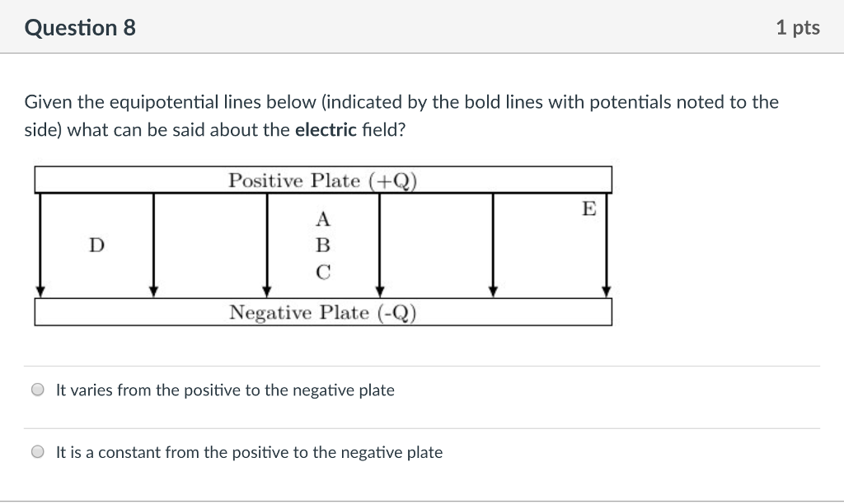Viewport: 844px width, 504px height.
Task: Click the answer text 'It is a constant from the positive to the negative plate'
Action: pos(247,451)
